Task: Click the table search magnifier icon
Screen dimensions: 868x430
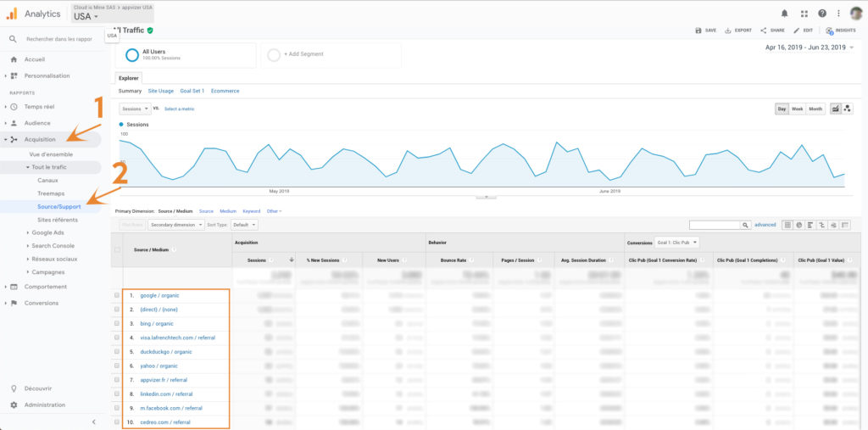Action: click(746, 225)
